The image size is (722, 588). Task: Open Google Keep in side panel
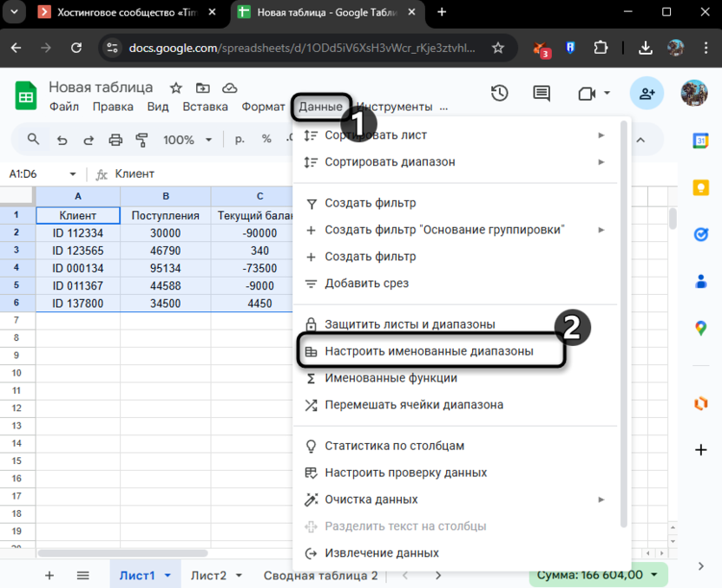click(700, 187)
